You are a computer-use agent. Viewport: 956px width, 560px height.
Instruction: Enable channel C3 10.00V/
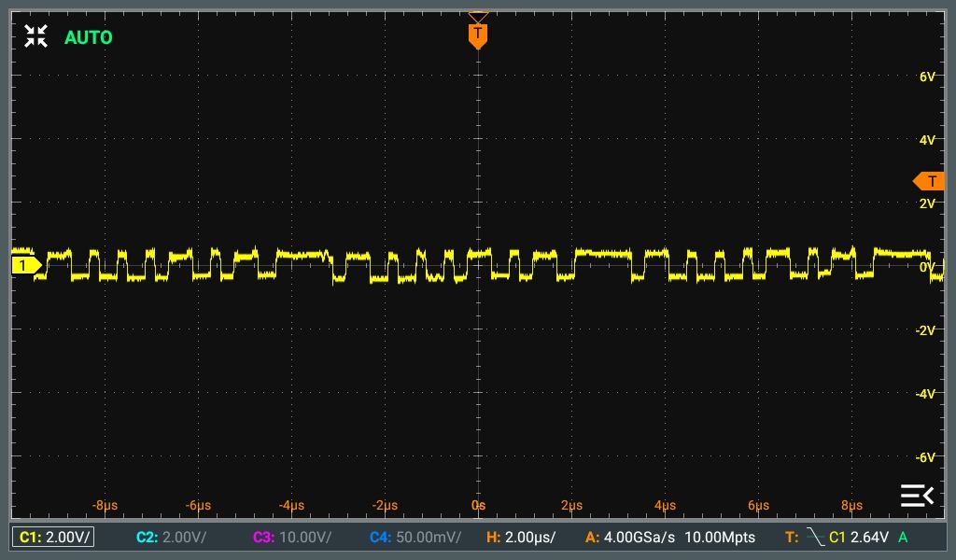point(292,537)
